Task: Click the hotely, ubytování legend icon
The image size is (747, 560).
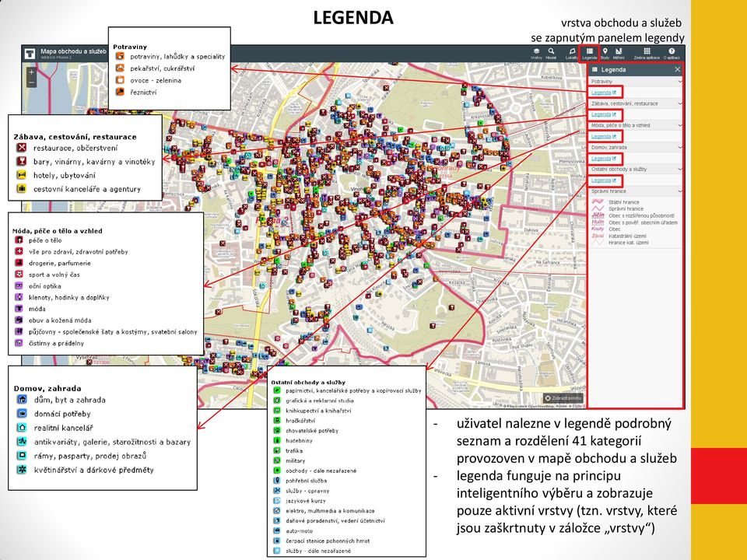Action: 22,175
